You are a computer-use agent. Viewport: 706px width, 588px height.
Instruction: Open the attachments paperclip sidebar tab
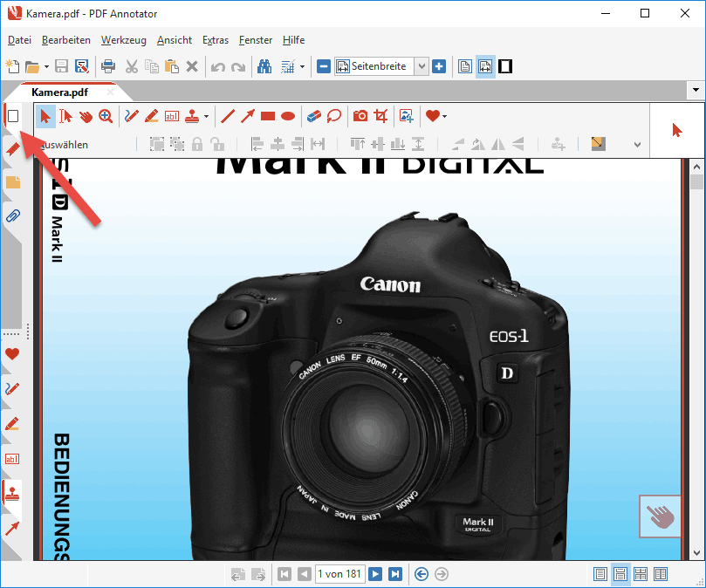coord(12,216)
